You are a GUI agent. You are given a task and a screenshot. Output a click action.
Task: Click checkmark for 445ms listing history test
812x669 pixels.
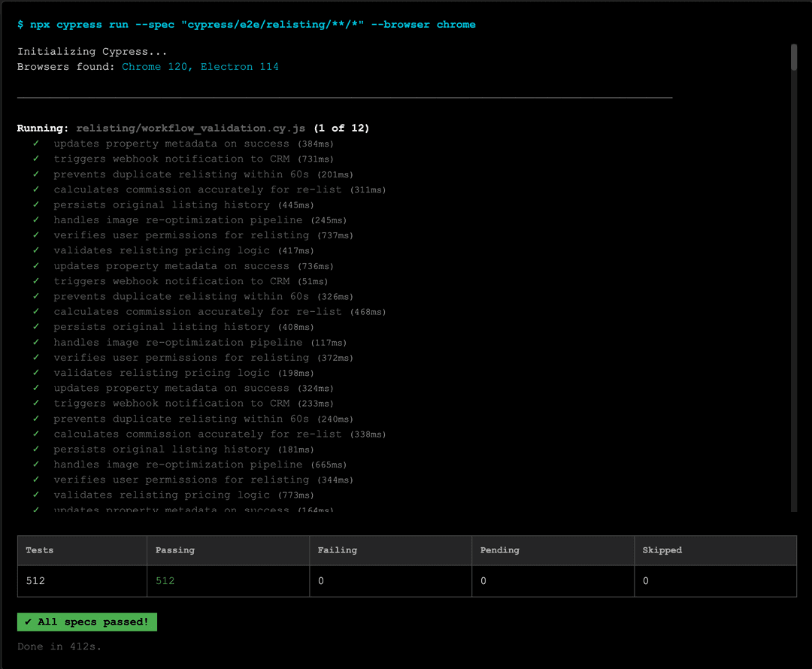(35, 204)
